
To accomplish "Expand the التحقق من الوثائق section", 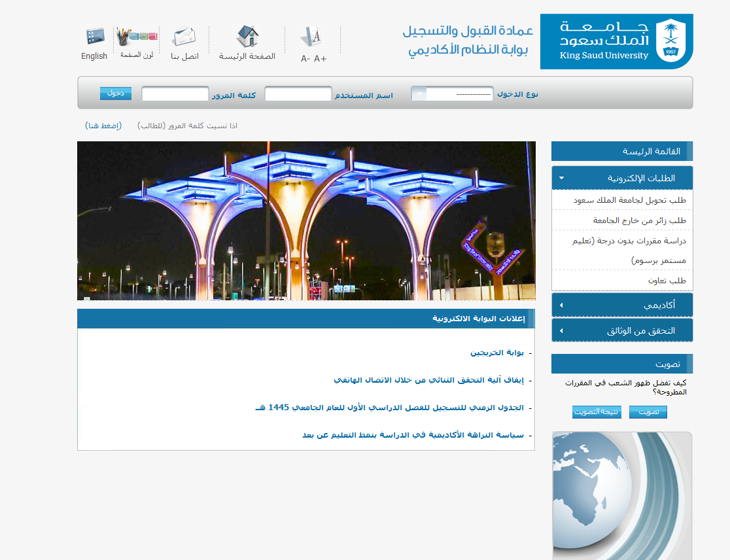I will point(621,330).
